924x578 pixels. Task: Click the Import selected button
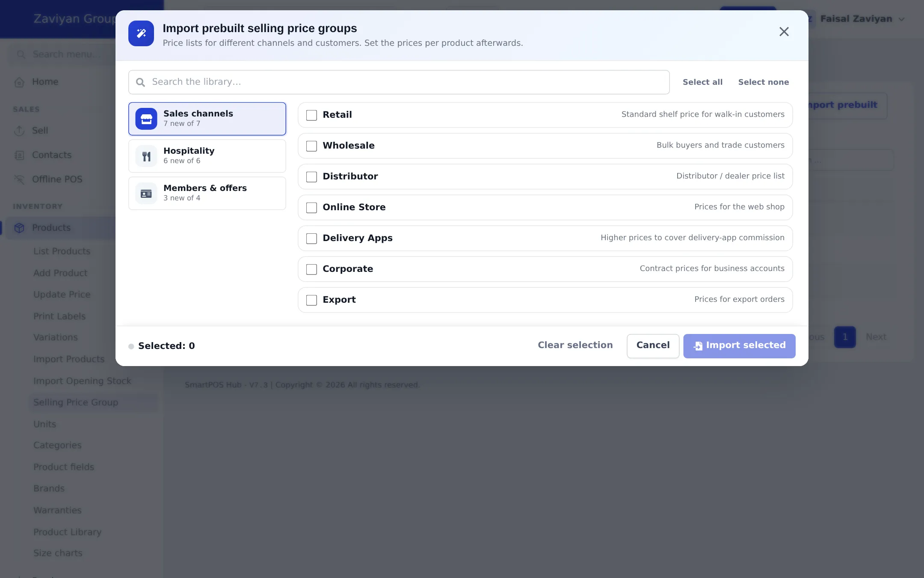pyautogui.click(x=739, y=346)
